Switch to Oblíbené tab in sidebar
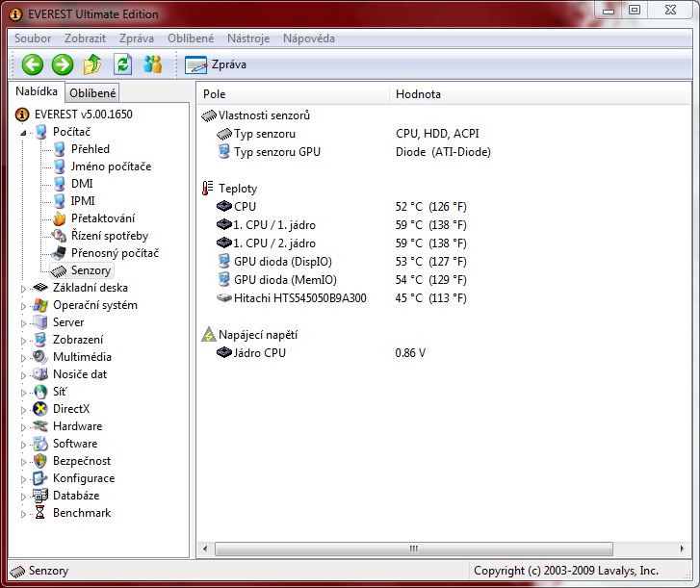The width and height of the screenshot is (700, 588). point(92,93)
